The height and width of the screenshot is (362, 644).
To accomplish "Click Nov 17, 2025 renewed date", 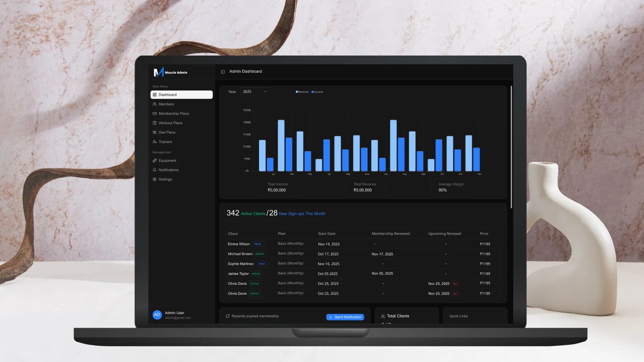I will pyautogui.click(x=382, y=254).
